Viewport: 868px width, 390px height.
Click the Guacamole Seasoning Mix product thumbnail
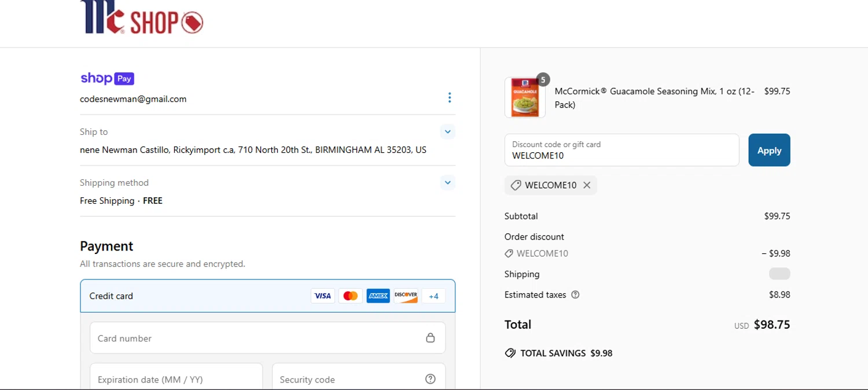(x=525, y=98)
